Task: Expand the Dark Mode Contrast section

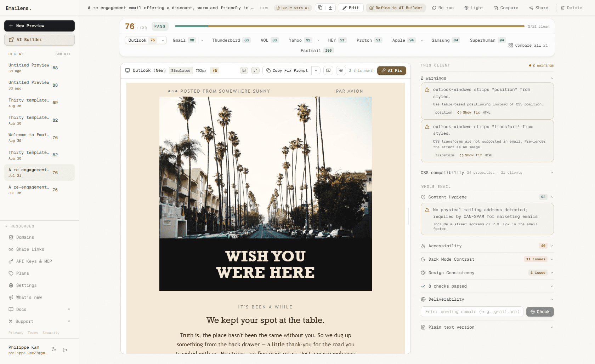Action: coord(487,259)
